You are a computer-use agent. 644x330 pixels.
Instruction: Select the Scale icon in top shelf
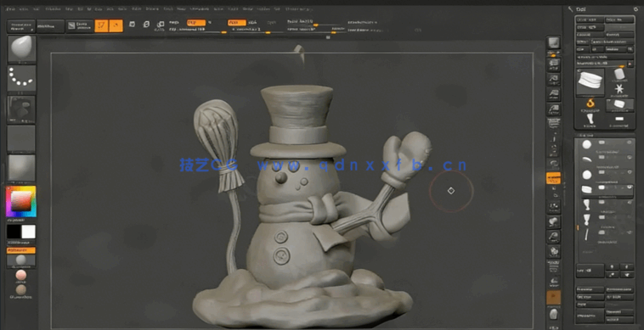click(146, 25)
